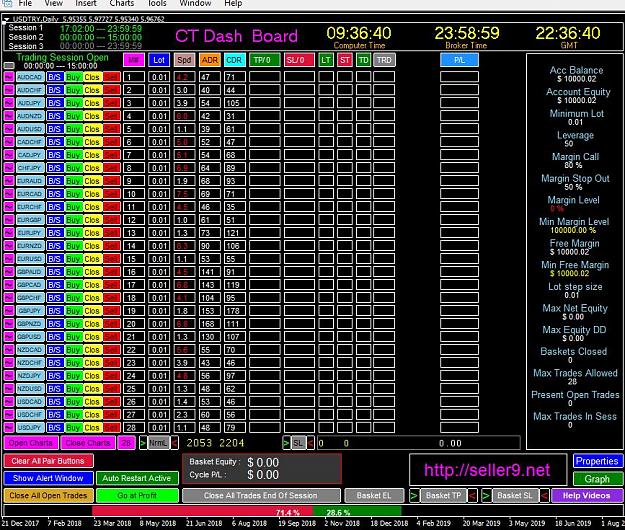Toggle the NZDUSD pair name button
Screen dimensions: 625x530
pos(30,389)
